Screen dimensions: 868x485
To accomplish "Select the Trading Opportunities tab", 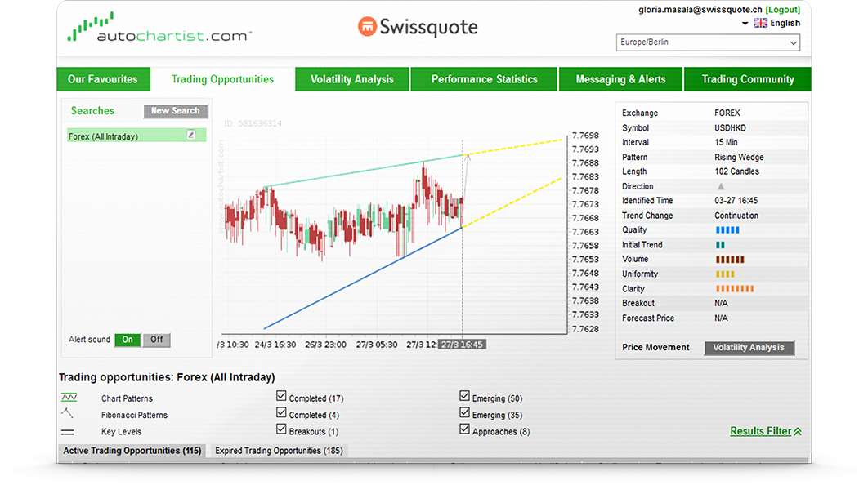I will tap(222, 79).
